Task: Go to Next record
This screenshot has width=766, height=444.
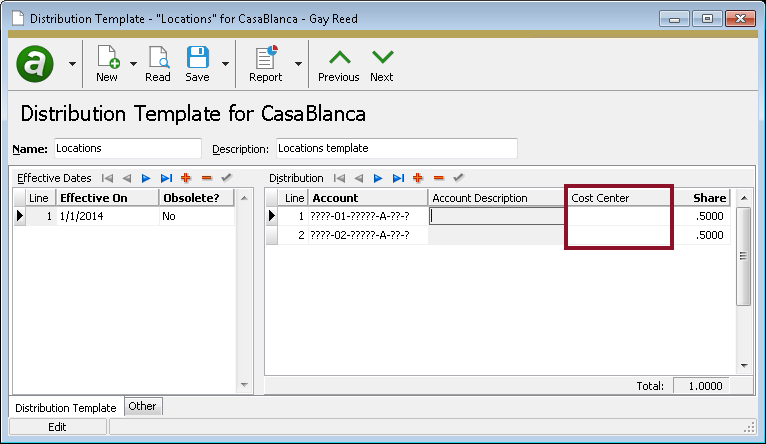Action: click(381, 64)
